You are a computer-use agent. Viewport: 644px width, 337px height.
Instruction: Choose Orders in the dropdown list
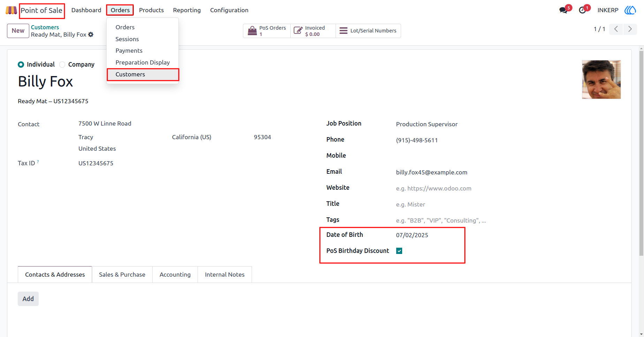[x=143, y=27]
